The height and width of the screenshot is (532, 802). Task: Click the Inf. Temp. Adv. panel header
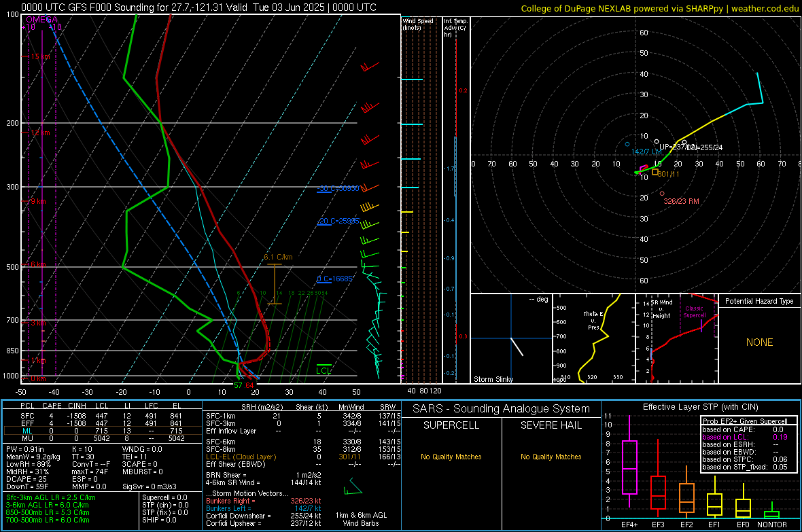tap(455, 28)
